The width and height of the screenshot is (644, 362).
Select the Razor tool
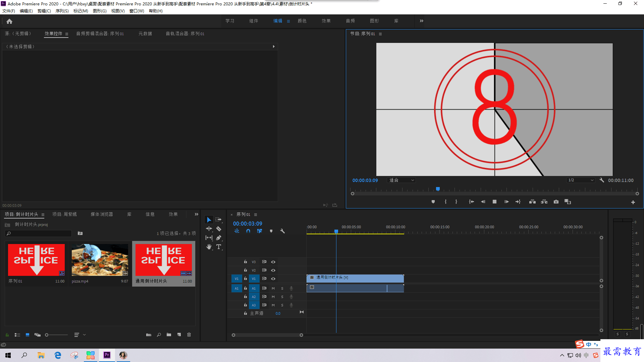(x=219, y=229)
